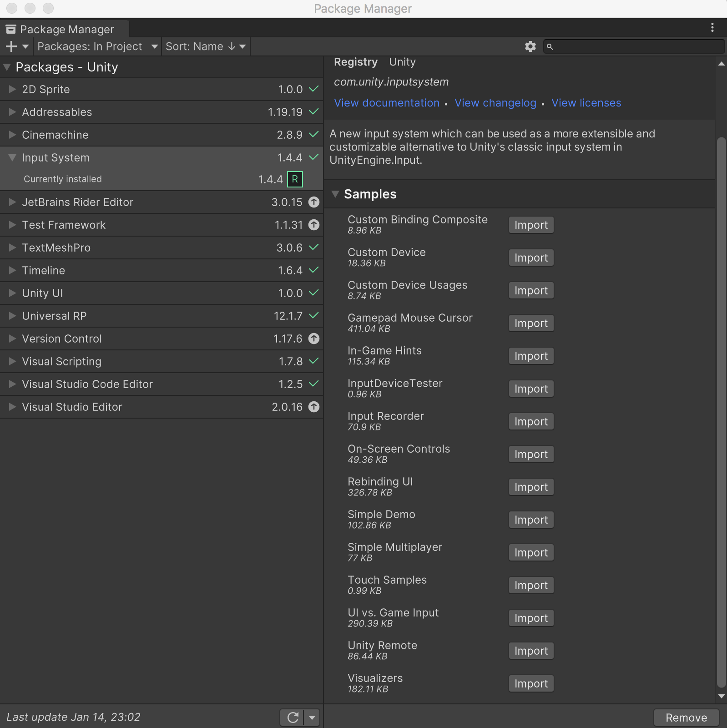The image size is (727, 728).
Task: Collapse the Input System package entry
Action: pyautogui.click(x=12, y=157)
